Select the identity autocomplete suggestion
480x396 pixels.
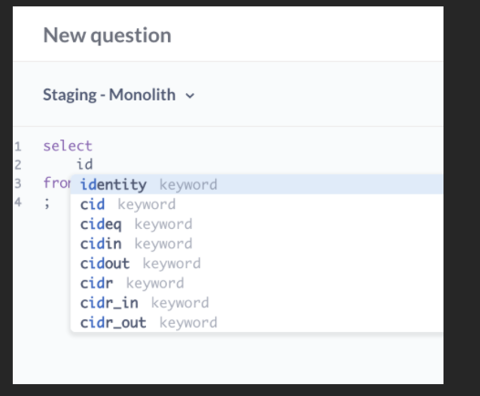tap(257, 184)
